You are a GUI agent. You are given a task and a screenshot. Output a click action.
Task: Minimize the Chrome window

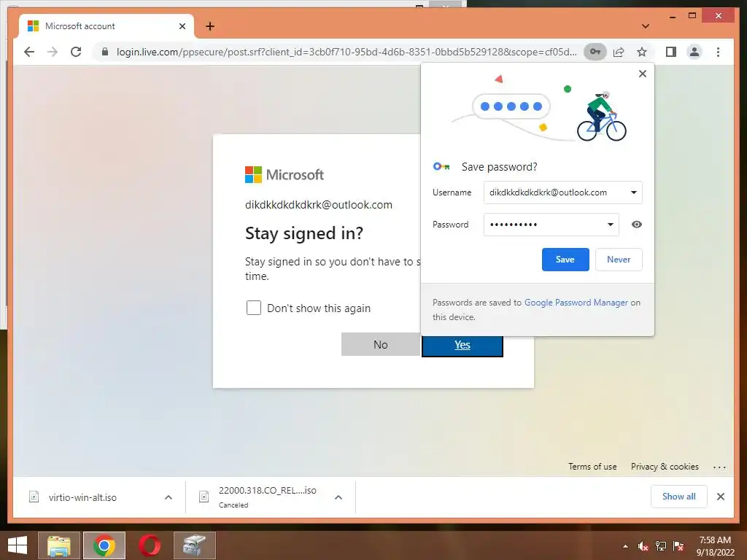pyautogui.click(x=673, y=16)
